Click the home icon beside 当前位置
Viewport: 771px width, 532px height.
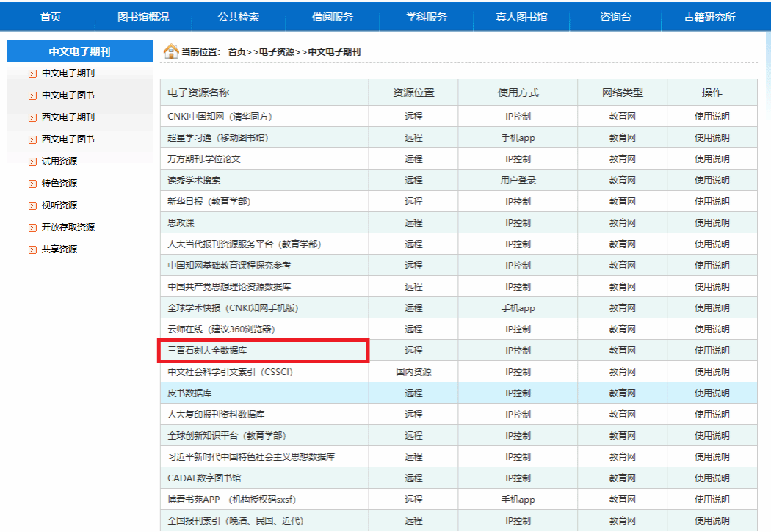170,51
